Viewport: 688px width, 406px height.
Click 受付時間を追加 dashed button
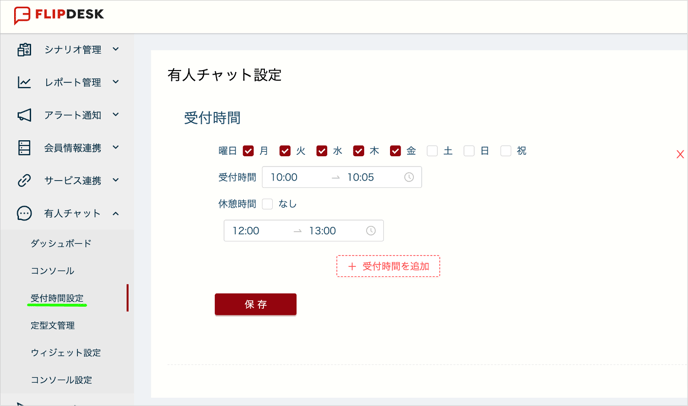[x=388, y=266]
